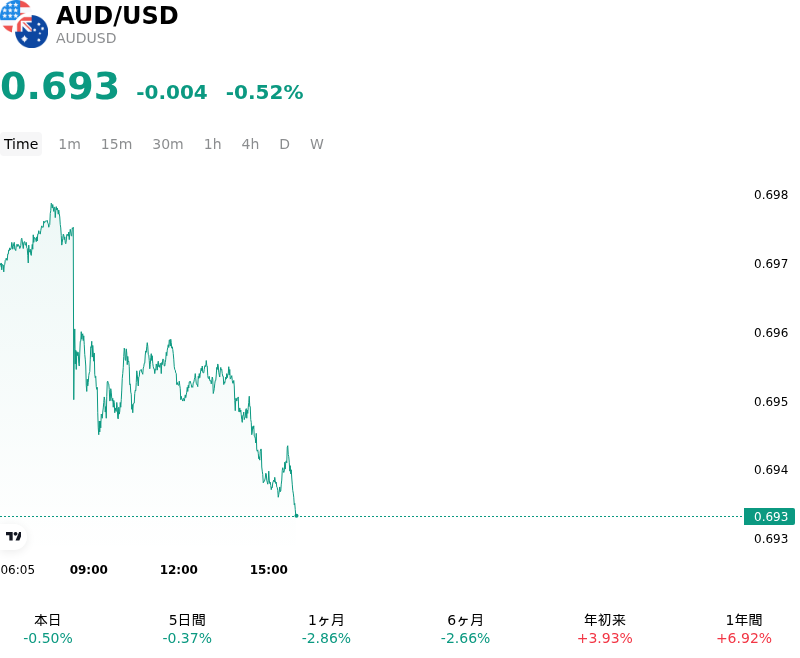Choose the 15m chart interval
This screenshot has height=658, width=800.
pos(116,144)
